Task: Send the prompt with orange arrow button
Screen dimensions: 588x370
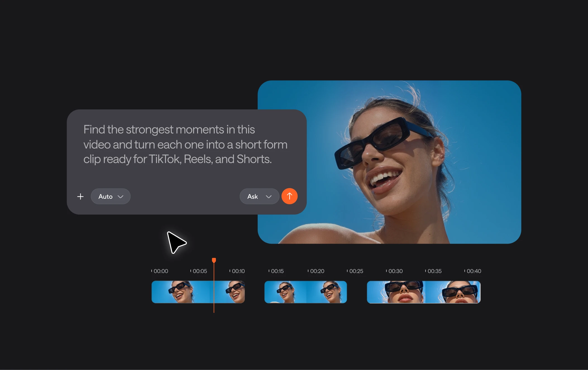Action: click(x=290, y=196)
